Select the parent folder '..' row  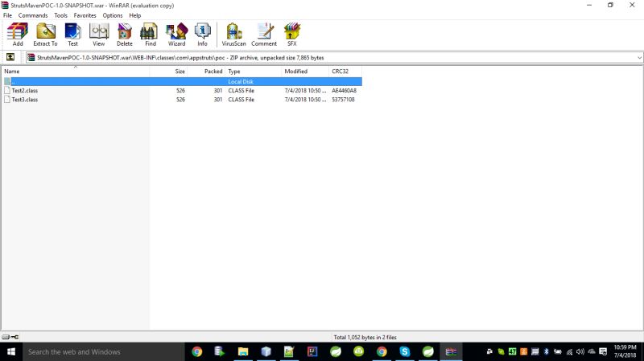click(x=183, y=82)
